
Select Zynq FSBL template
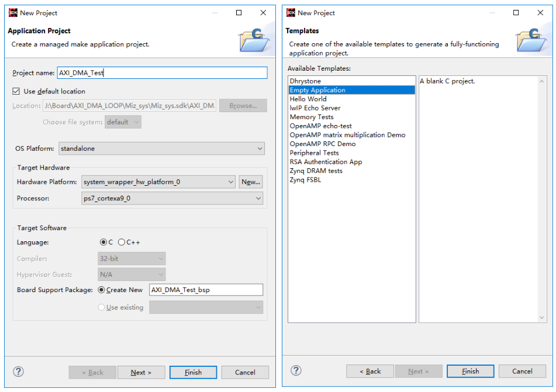(x=305, y=180)
